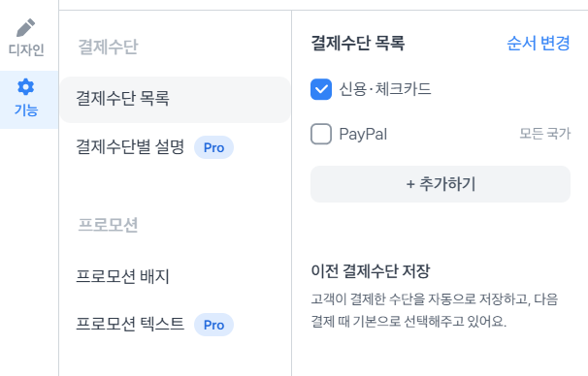Click the pencil icon for 디자인
This screenshot has height=376, width=588.
point(26,28)
